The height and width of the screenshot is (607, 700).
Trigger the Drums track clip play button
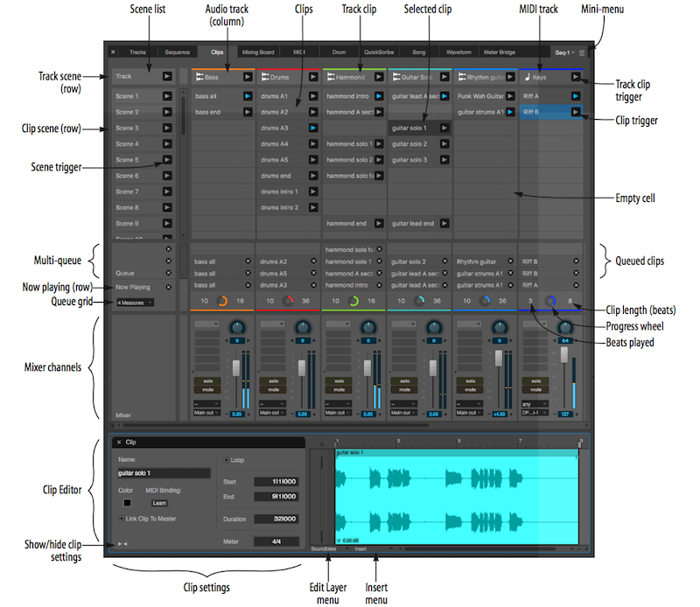(313, 77)
